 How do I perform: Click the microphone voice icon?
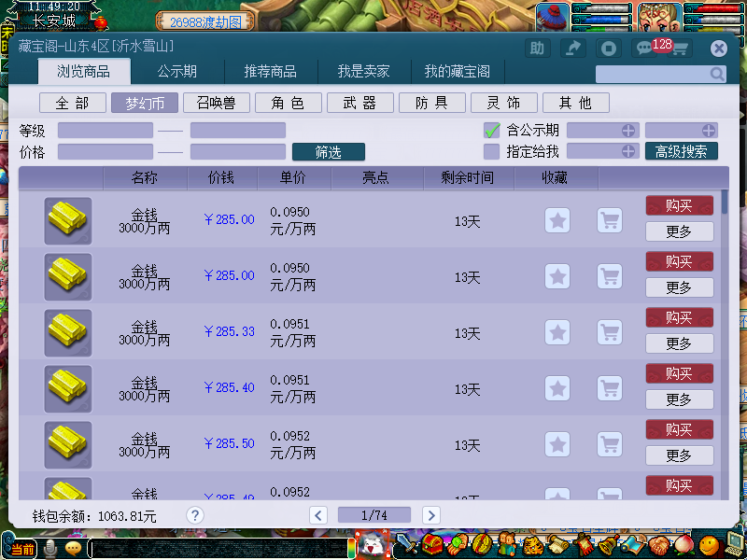click(49, 549)
